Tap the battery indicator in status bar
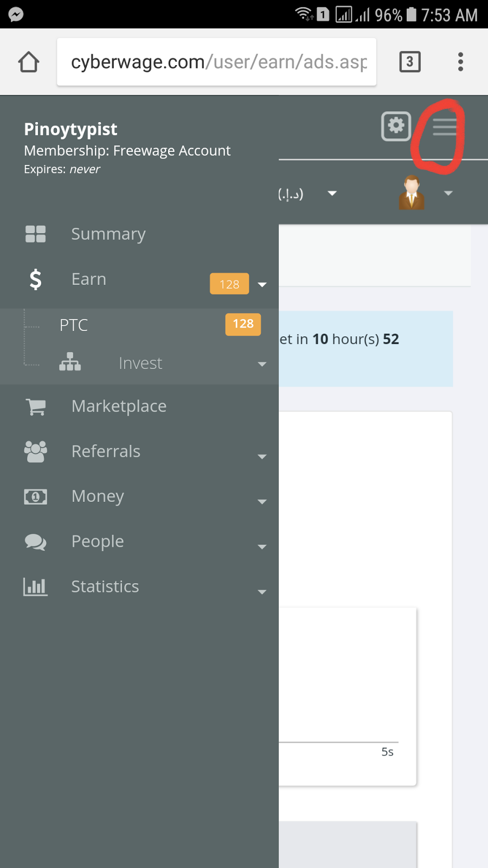 [412, 14]
